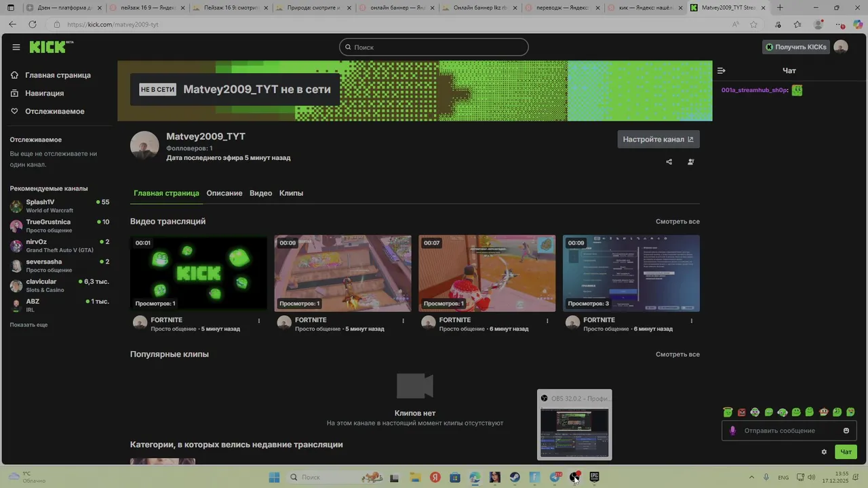Open options menu of third FORTNITE video
The height and width of the screenshot is (488, 868).
547,321
